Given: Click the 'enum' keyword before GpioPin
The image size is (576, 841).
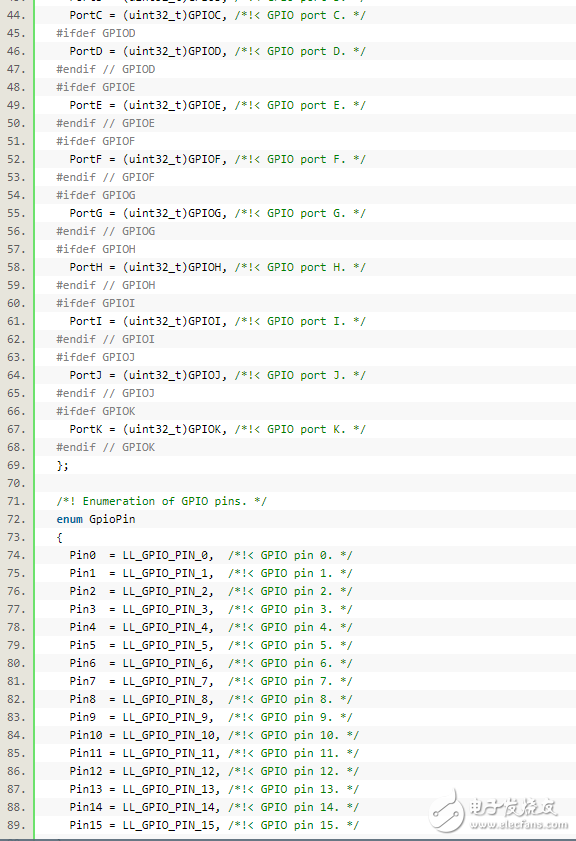Looking at the screenshot, I should click(x=69, y=519).
